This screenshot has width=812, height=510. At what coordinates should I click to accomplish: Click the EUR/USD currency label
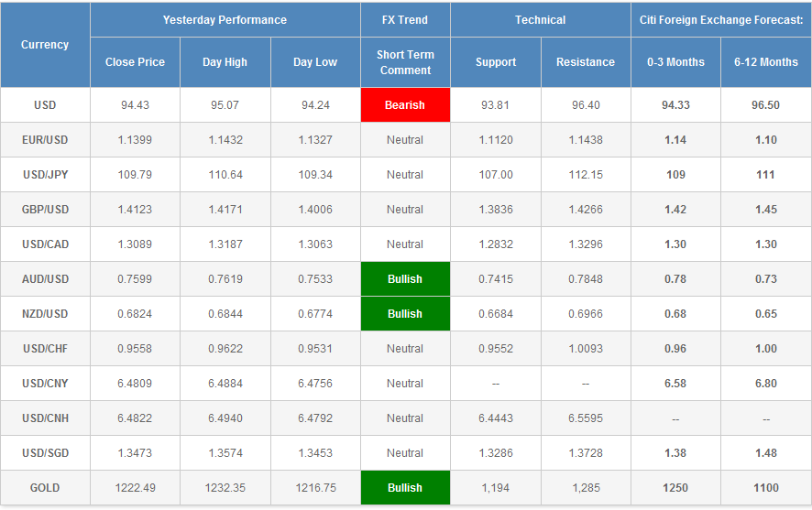point(45,140)
